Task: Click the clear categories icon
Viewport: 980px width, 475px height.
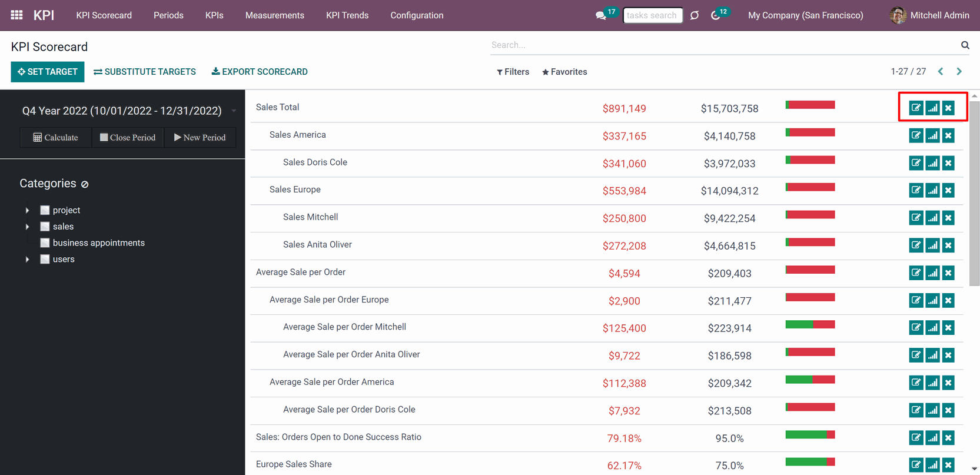Action: click(x=85, y=184)
